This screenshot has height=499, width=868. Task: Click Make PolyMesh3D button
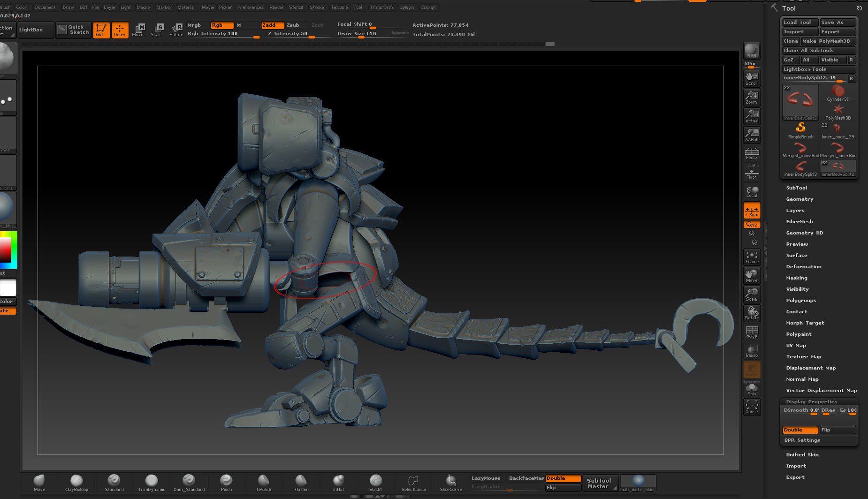pos(828,41)
